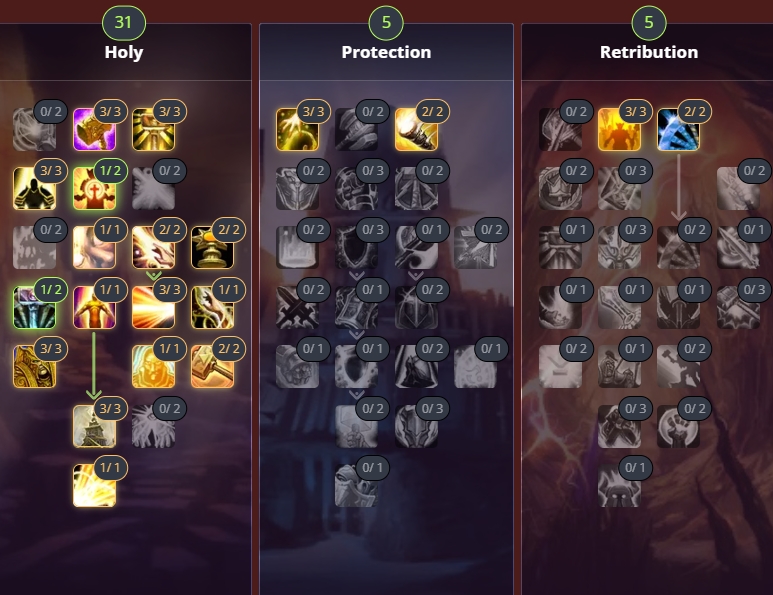
Task: Switch to the Protection tree header
Action: (x=386, y=52)
